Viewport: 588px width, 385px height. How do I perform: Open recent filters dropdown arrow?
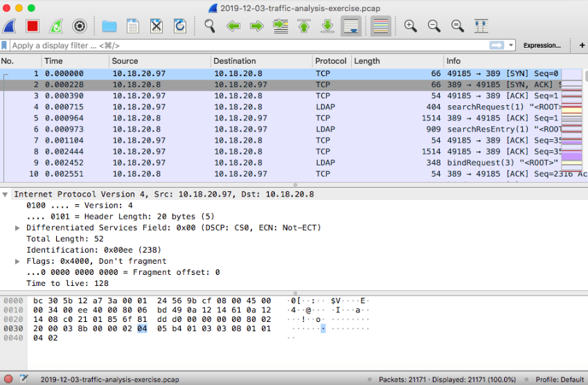510,46
